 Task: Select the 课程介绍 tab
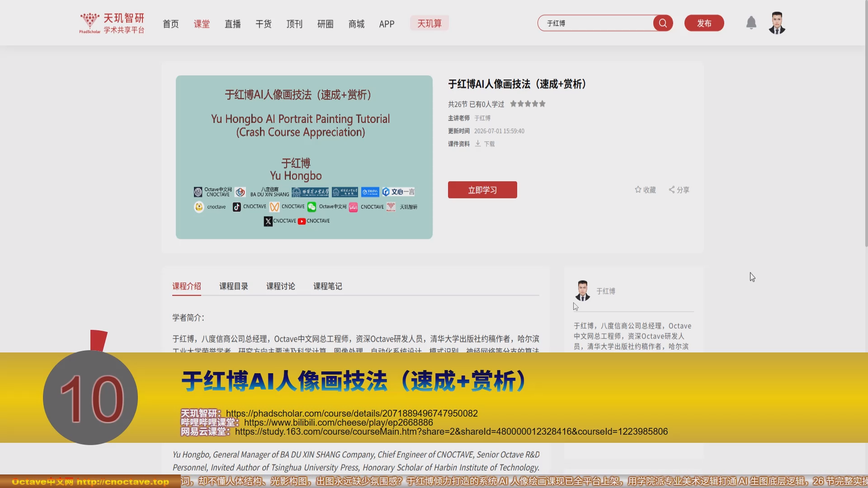(x=187, y=286)
